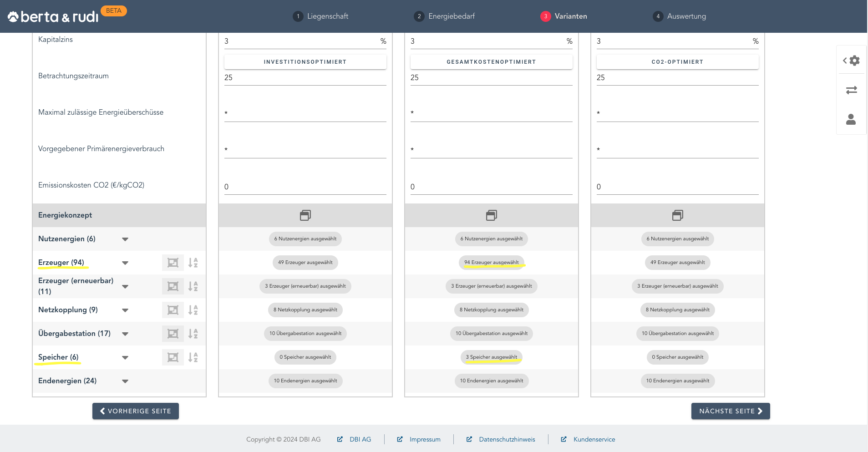Switch to the Auswertung step
Screen dimensions: 868x452
click(x=680, y=16)
